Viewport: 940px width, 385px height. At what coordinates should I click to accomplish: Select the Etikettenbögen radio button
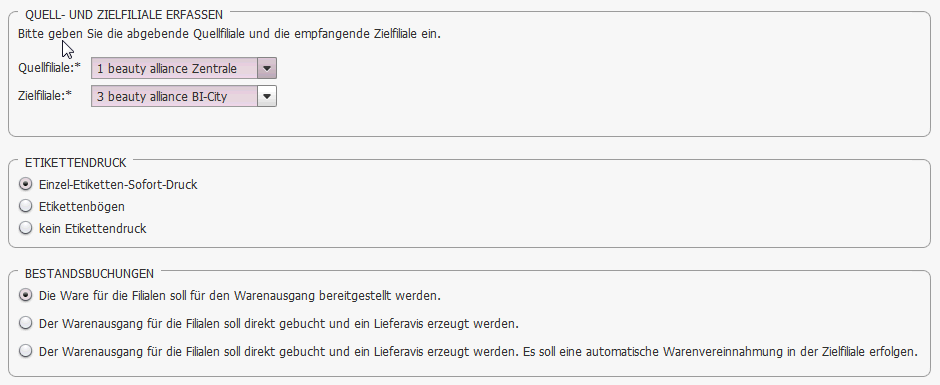[x=25, y=206]
